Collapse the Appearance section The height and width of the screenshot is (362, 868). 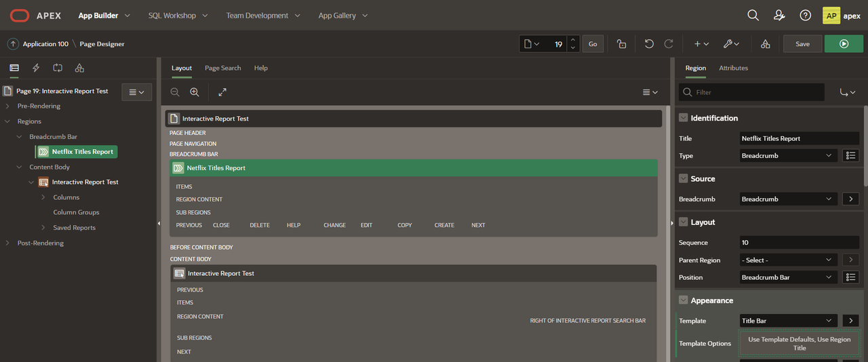(x=683, y=300)
